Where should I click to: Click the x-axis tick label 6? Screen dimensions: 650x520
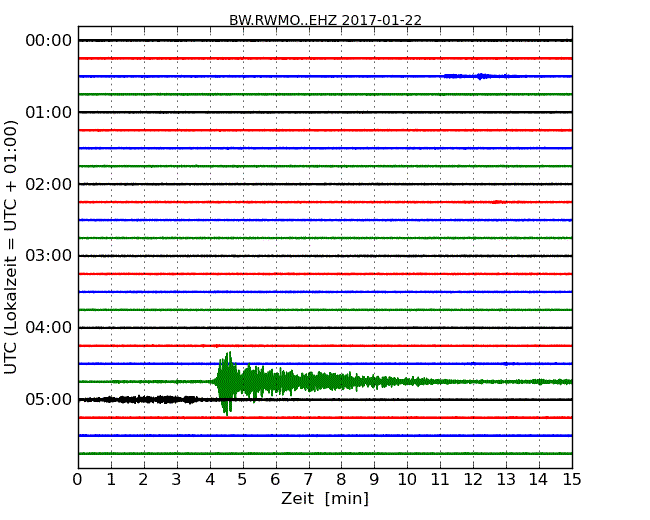click(x=275, y=480)
